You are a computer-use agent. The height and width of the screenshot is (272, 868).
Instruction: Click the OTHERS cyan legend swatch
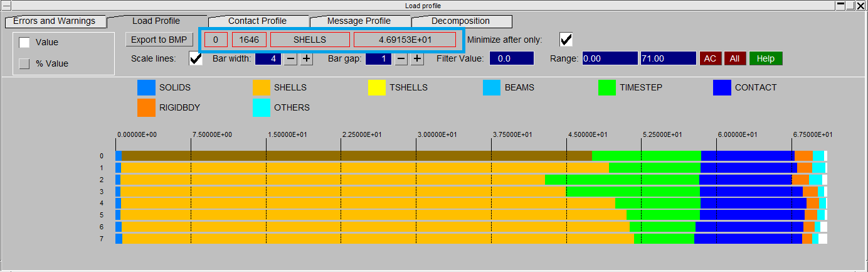click(262, 108)
